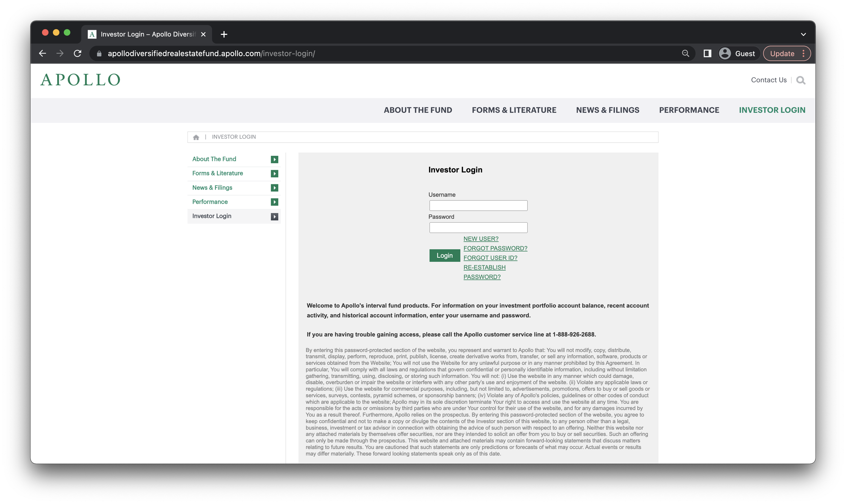Open the Contact Us link
Screen dimensions: 846x504
(x=769, y=80)
